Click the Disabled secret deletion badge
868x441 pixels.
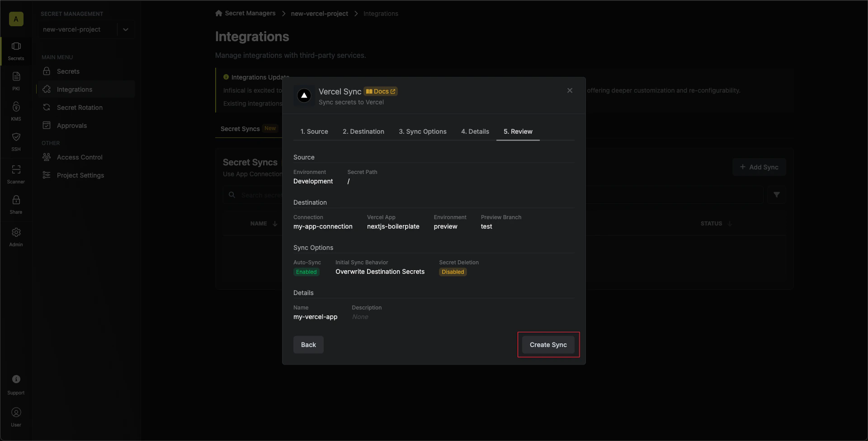(453, 272)
